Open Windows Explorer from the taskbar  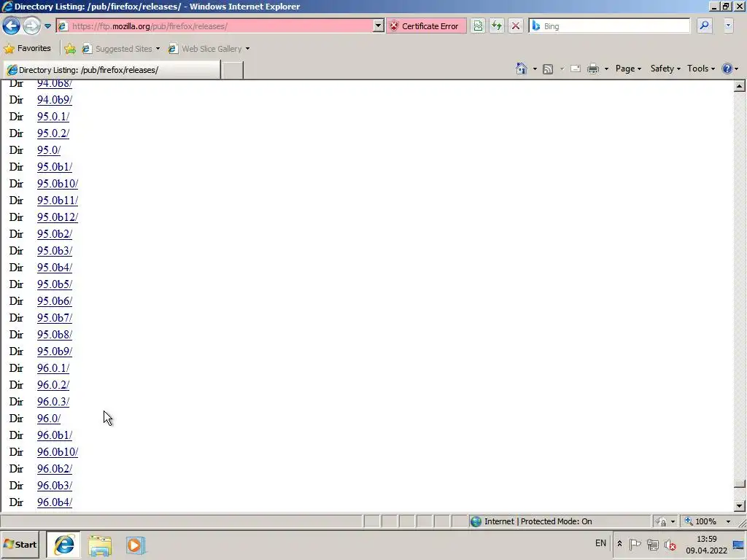click(x=99, y=545)
